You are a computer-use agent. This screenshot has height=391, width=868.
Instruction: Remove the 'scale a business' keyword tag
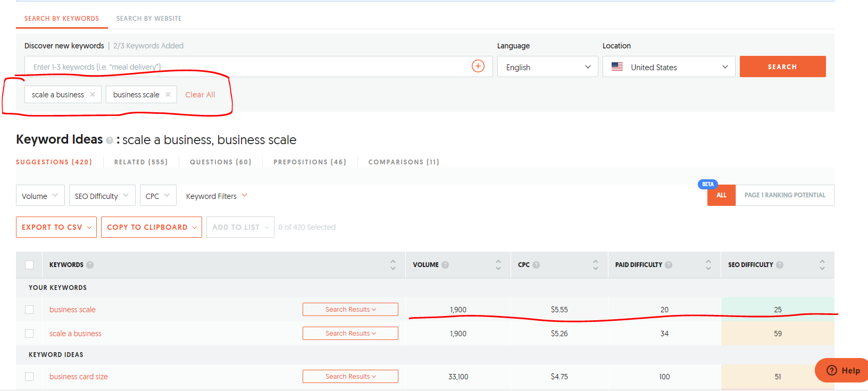tap(93, 94)
